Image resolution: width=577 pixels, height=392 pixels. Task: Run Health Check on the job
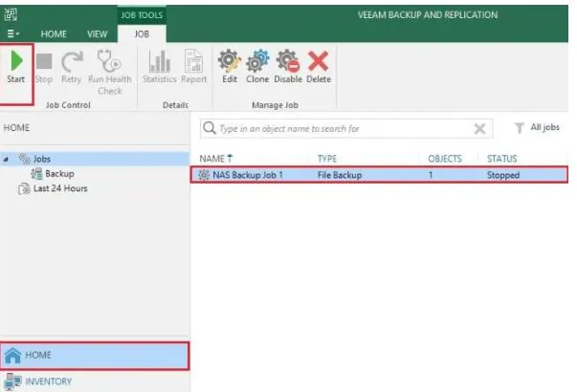(110, 73)
